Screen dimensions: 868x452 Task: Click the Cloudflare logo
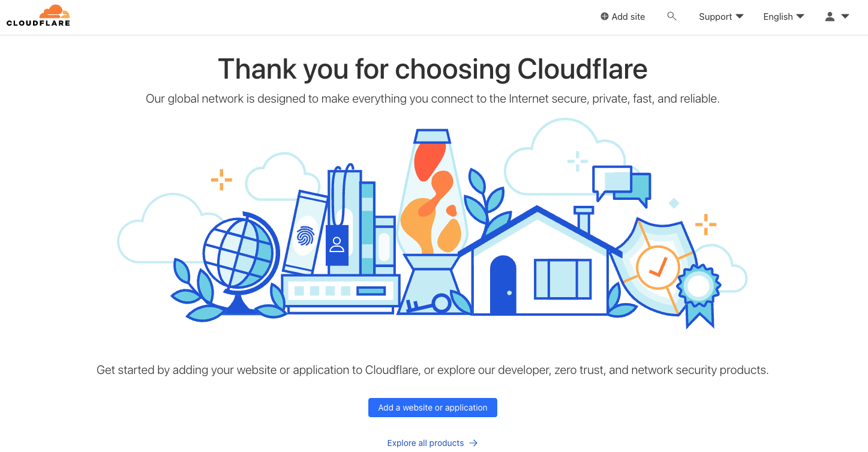pyautogui.click(x=38, y=16)
